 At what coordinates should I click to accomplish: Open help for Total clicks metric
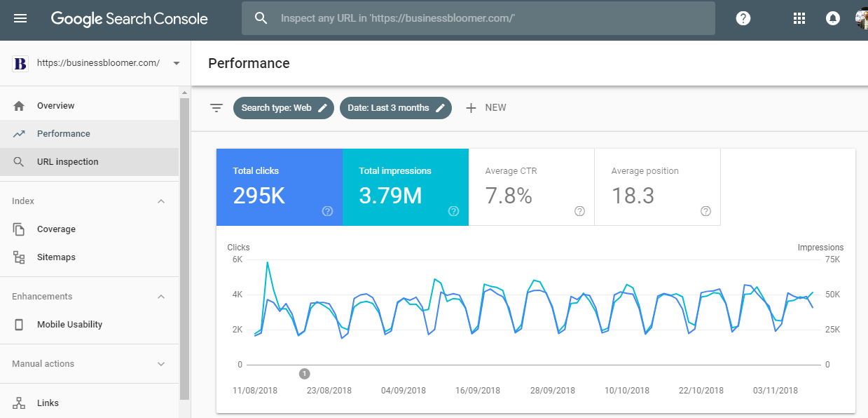tap(327, 211)
